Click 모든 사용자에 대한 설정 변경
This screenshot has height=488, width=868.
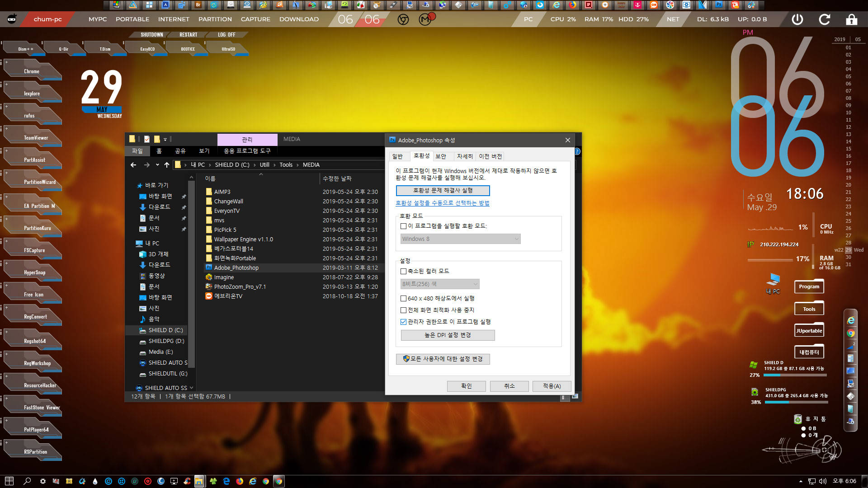[x=443, y=359]
